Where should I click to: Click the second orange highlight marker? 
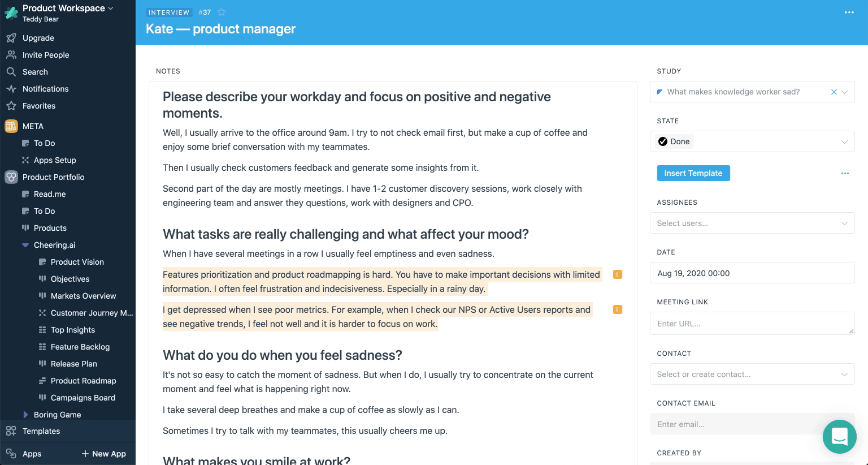click(618, 309)
